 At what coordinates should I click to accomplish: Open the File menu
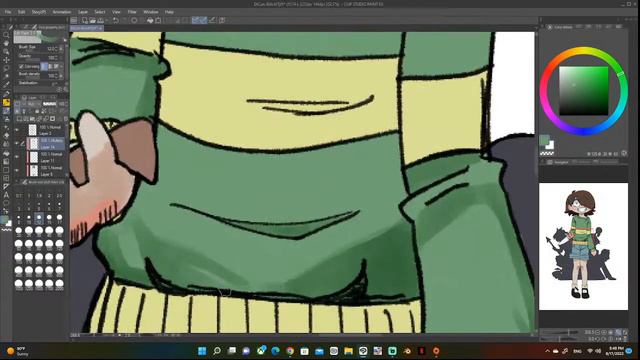(x=8, y=12)
